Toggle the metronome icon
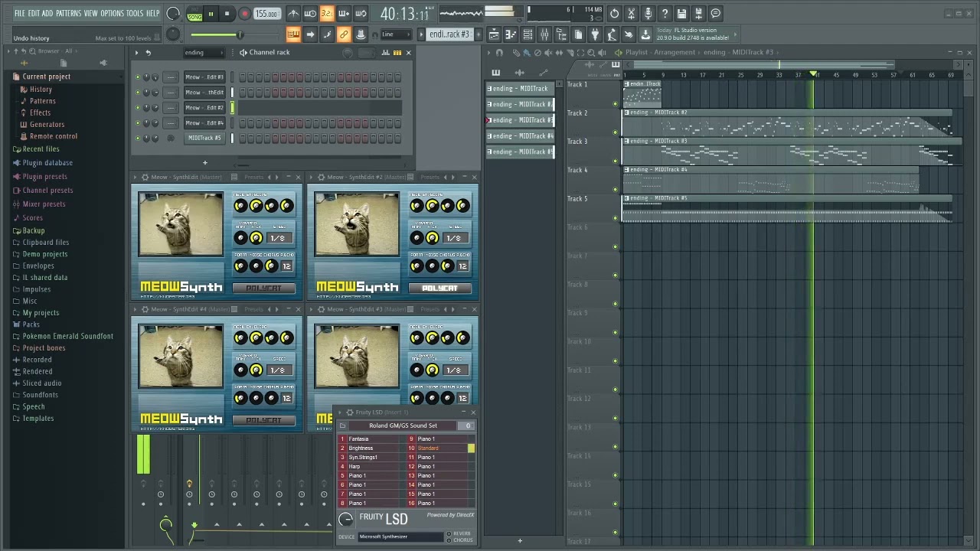 (x=293, y=14)
